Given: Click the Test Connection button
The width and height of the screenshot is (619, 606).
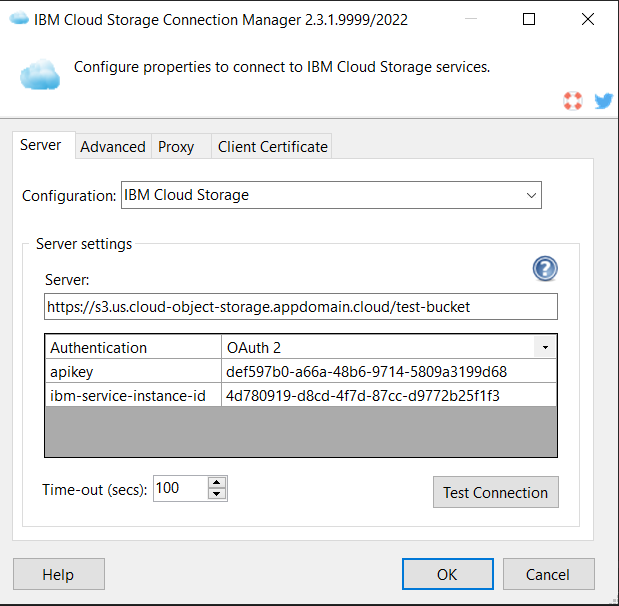Looking at the screenshot, I should pyautogui.click(x=495, y=492).
